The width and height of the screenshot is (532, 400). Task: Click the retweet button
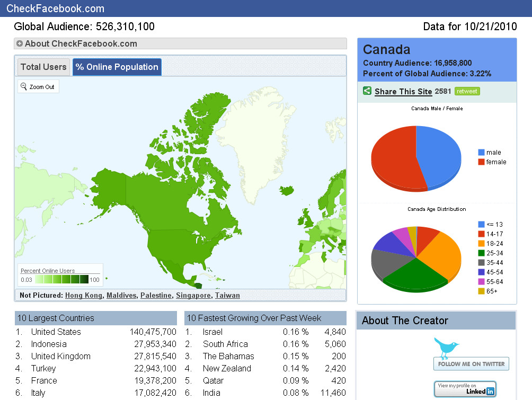tap(467, 91)
